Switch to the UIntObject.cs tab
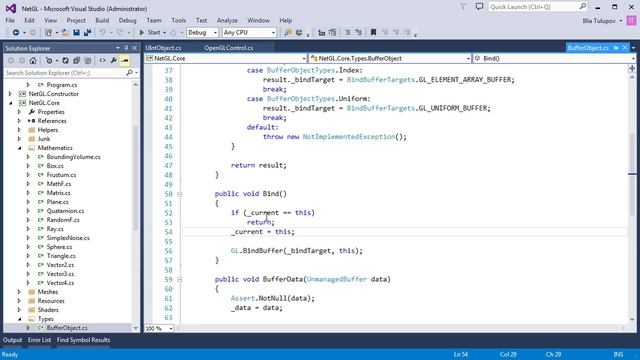This screenshot has width=640, height=360. (x=163, y=48)
